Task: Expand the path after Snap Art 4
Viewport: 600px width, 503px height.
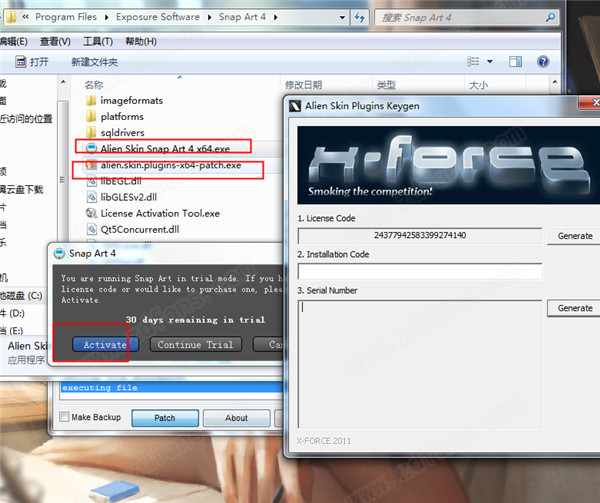Action: click(x=276, y=18)
